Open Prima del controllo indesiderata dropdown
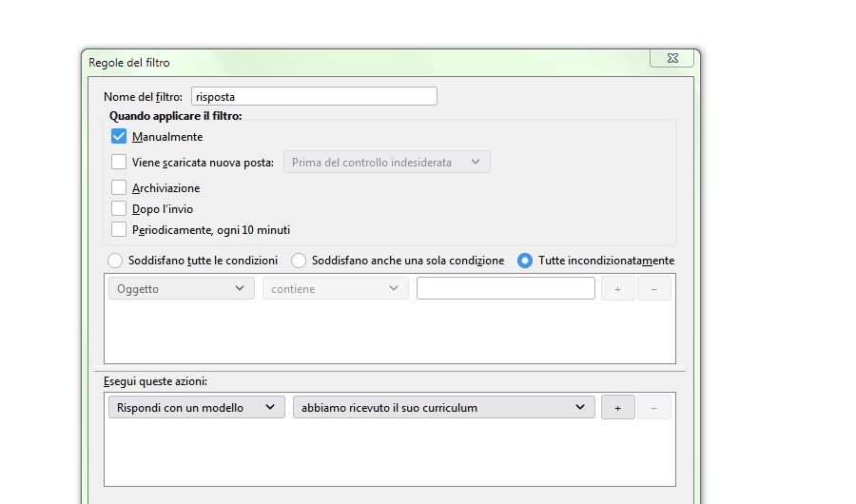 click(386, 163)
